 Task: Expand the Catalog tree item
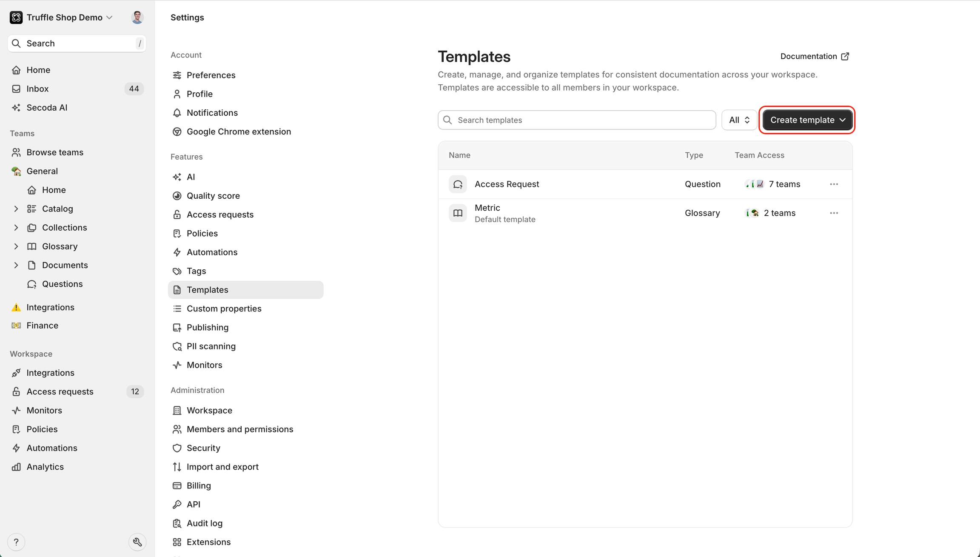tap(16, 209)
